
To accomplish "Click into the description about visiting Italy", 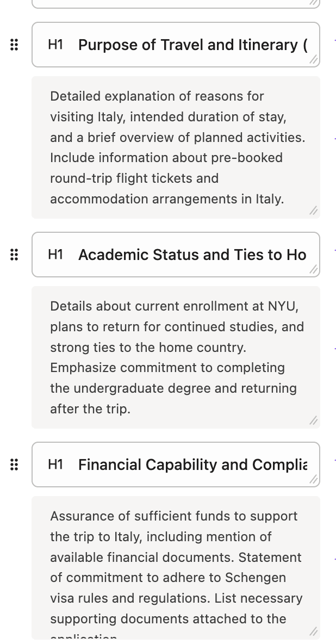I will [x=176, y=147].
